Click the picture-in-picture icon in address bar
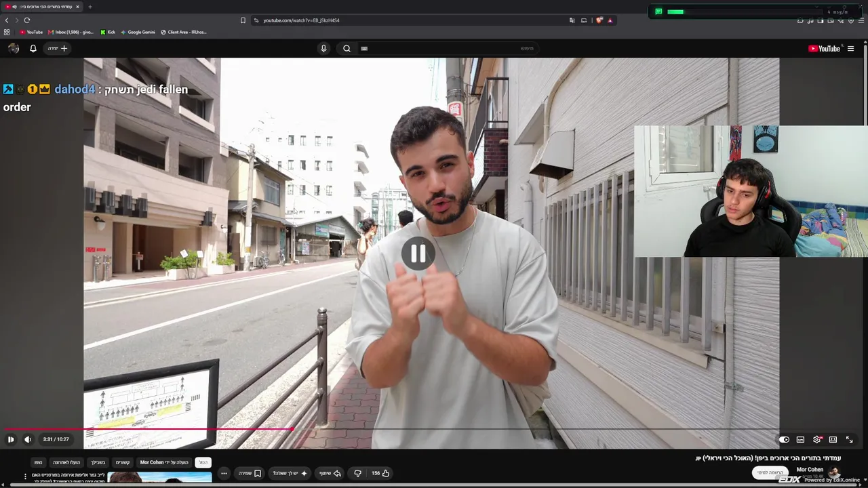Viewport: 868px width, 488px height. click(584, 20)
